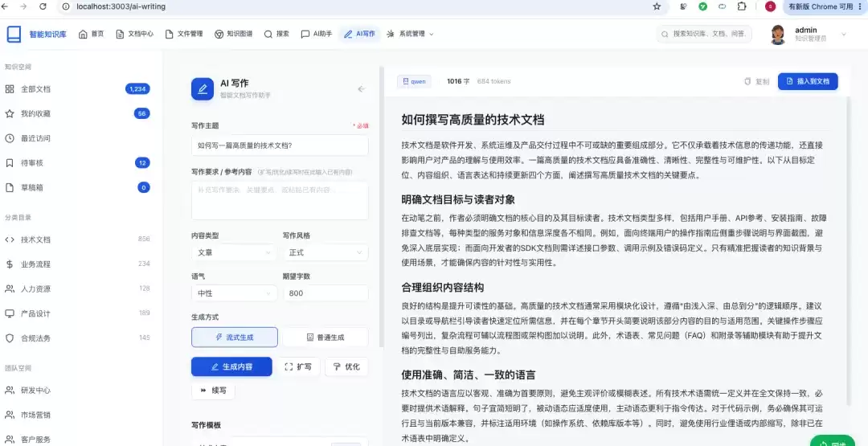This screenshot has width=868, height=446.
Task: Click the 智能知识库 book logo icon
Action: (14, 35)
